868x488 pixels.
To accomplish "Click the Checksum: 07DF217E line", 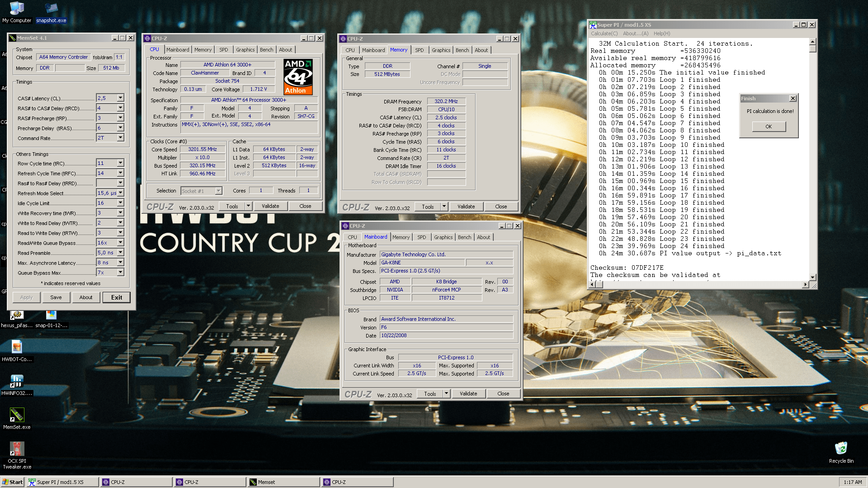I will point(627,267).
